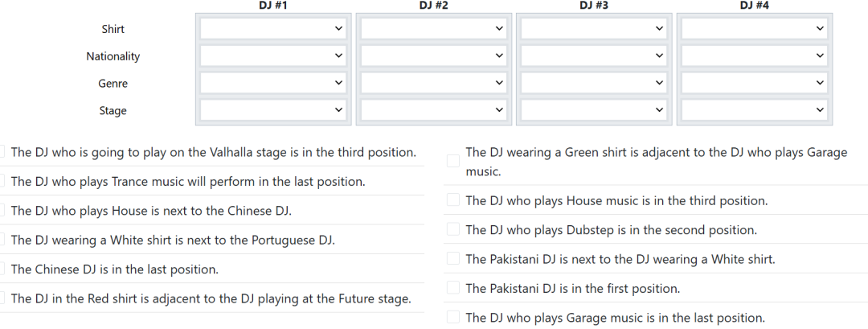Select the Shirt dropdown for DJ #4
This screenshot has width=868, height=329.
[754, 29]
